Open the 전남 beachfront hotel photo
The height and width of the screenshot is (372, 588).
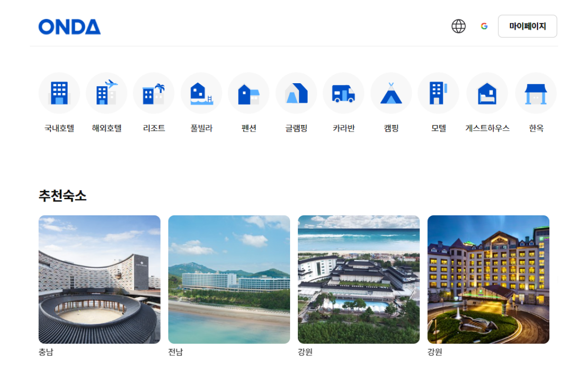coord(229,279)
